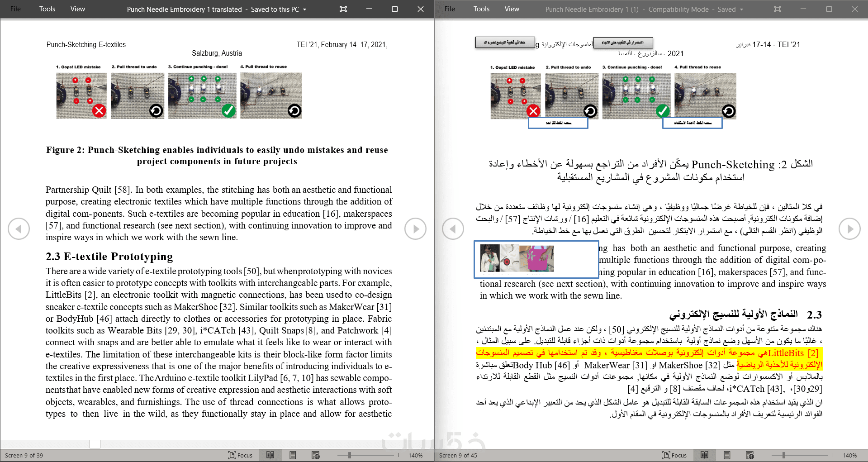The height and width of the screenshot is (462, 868).
Task: Minimize the left Word window
Action: 369,9
